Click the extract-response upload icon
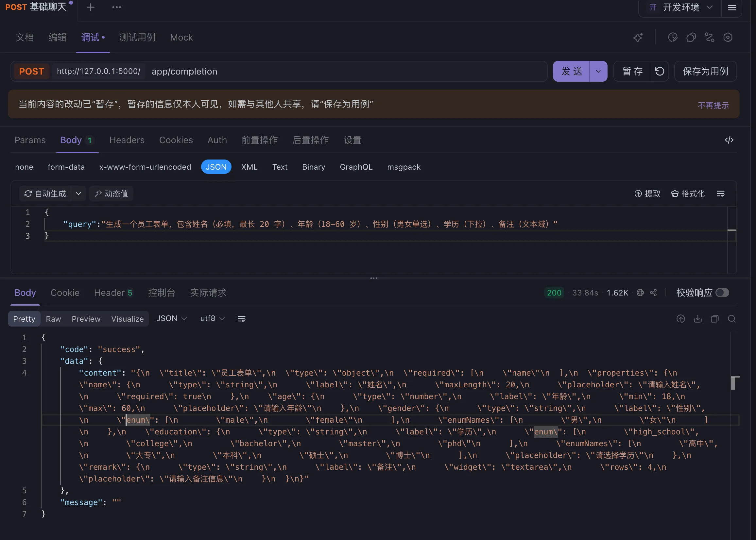The image size is (756, 540). [x=680, y=319]
